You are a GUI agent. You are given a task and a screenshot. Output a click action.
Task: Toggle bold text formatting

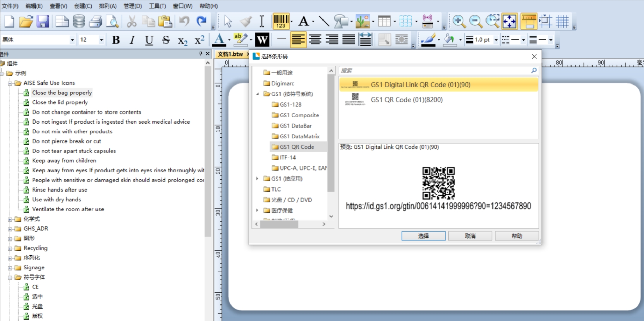(x=116, y=40)
